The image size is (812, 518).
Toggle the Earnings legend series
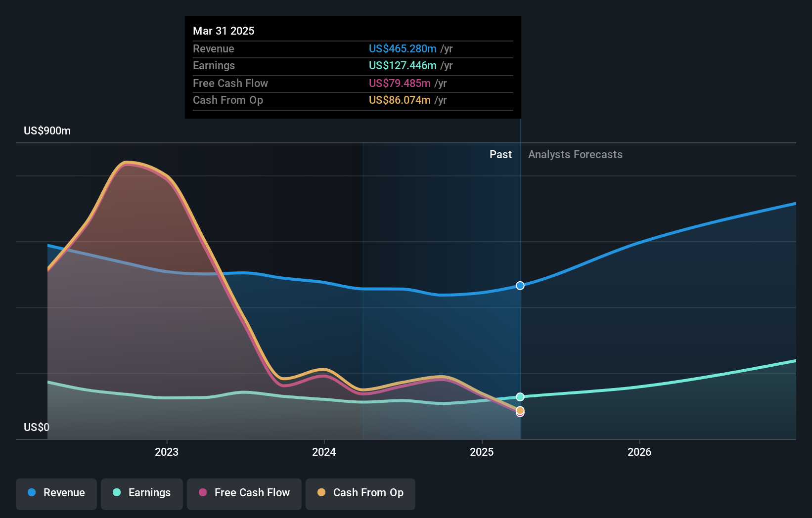[142, 494]
